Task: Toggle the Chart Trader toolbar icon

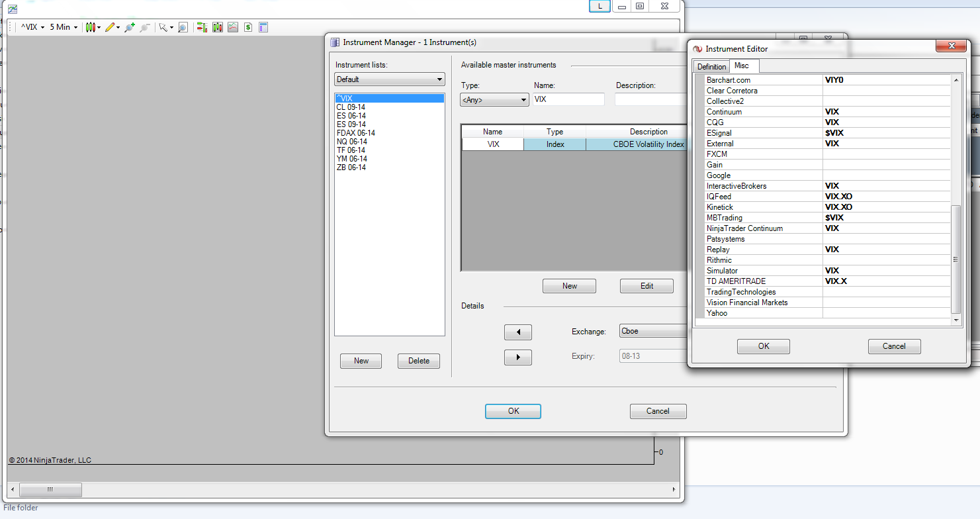Action: 202,27
